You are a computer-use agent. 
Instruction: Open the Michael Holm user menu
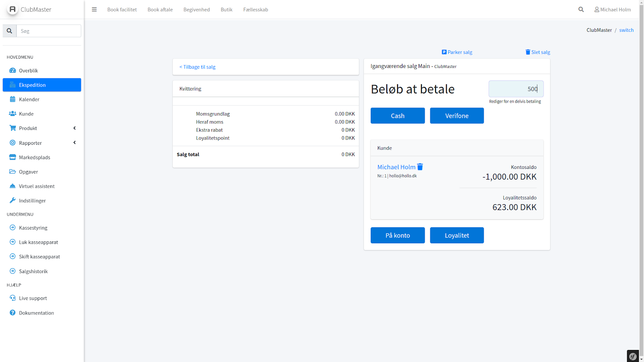pyautogui.click(x=613, y=10)
